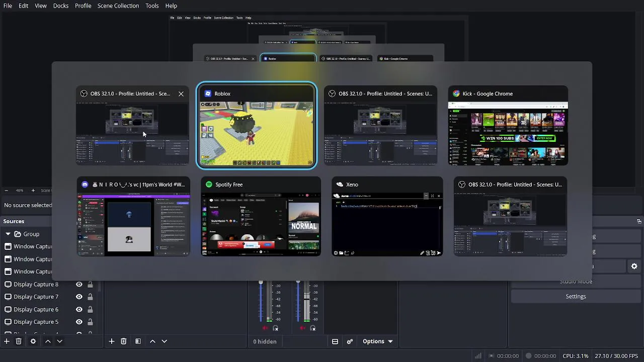This screenshot has height=362, width=644.
Task: Collapse the Group folder in Sources
Action: click(8, 234)
